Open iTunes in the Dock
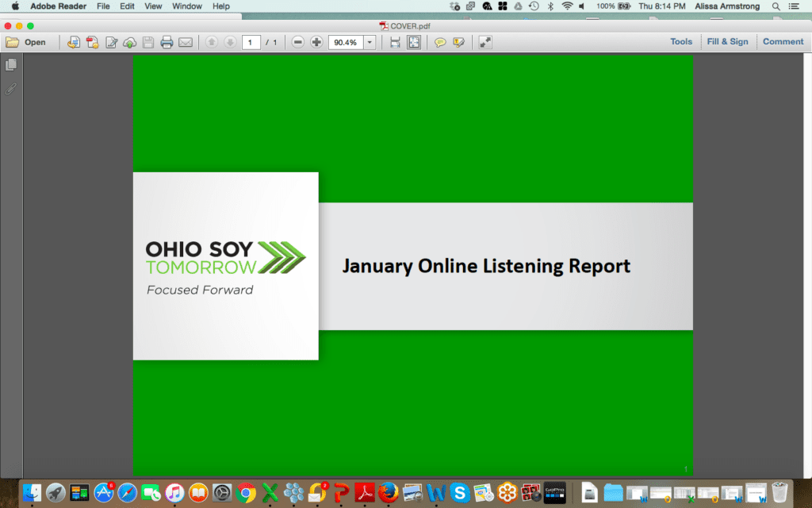 pyautogui.click(x=175, y=492)
